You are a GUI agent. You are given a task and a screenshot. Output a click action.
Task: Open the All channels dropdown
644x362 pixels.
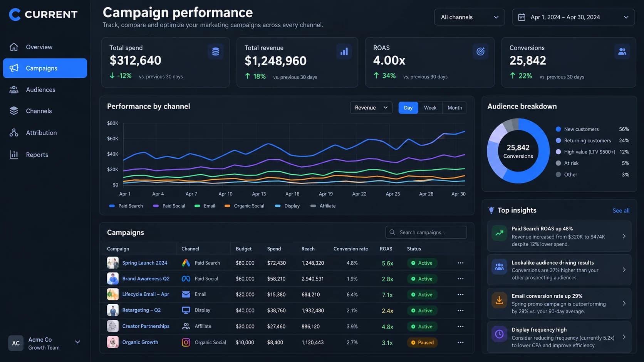coord(469,17)
